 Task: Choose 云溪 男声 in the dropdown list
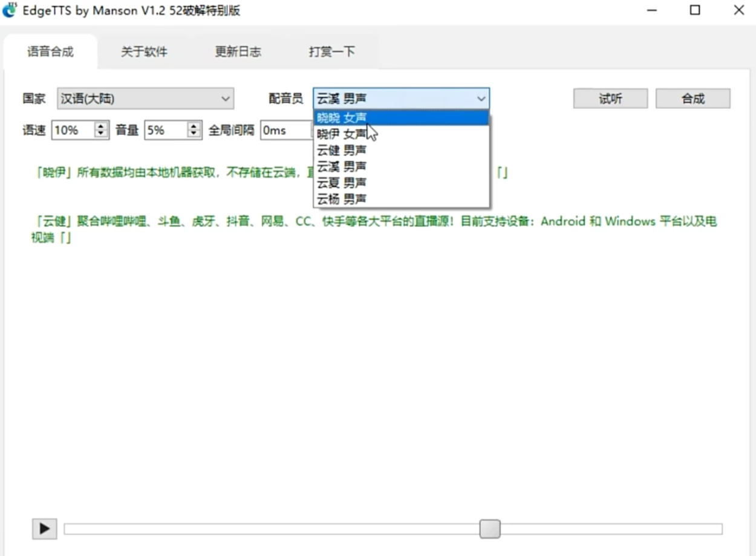(x=401, y=166)
